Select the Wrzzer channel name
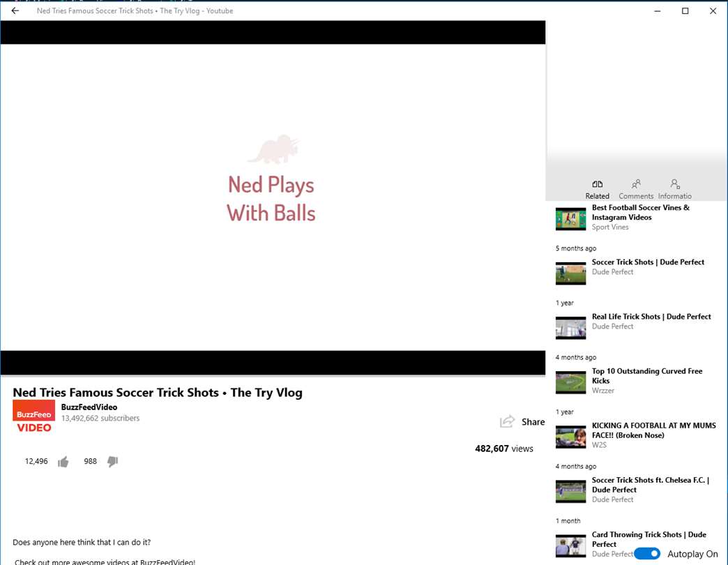 [602, 391]
